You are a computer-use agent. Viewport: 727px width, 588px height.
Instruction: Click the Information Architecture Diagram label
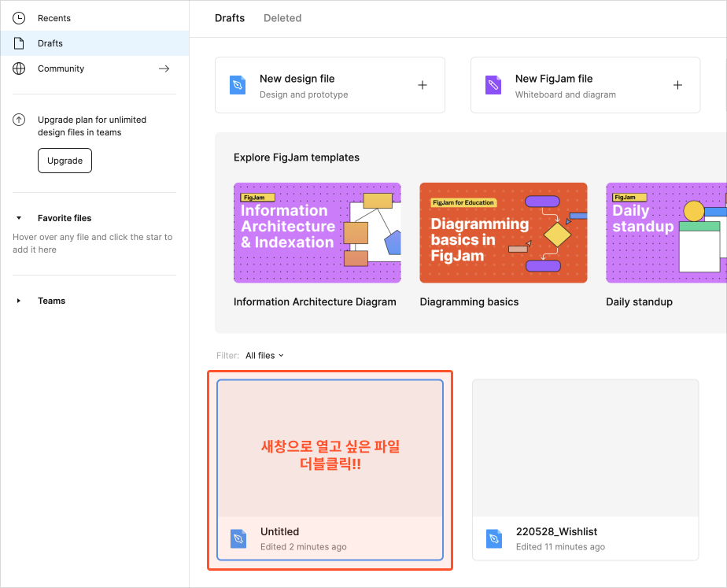315,302
